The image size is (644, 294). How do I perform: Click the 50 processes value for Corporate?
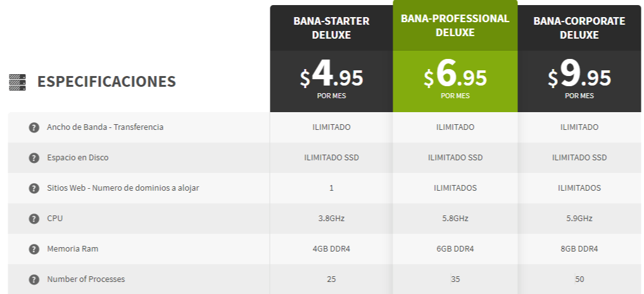pos(579,279)
